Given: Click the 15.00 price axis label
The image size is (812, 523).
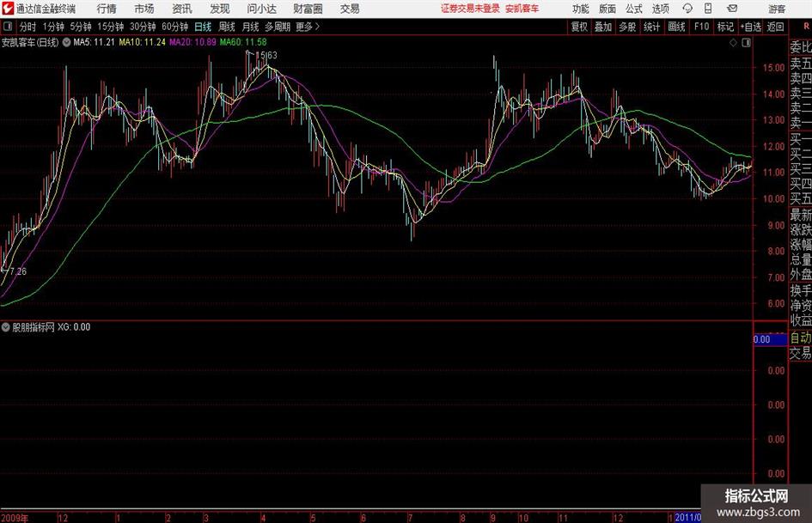Looking at the screenshot, I should coord(773,68).
